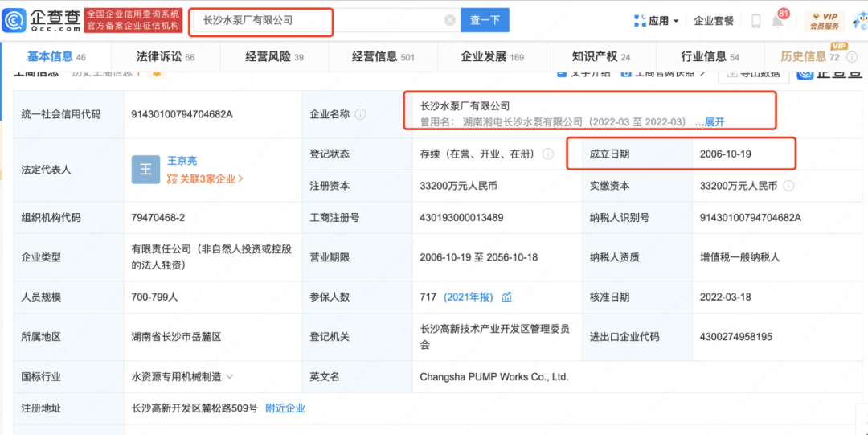The image size is (868, 435).
Task: Click info icon next to 企业名称
Action: pyautogui.click(x=361, y=114)
